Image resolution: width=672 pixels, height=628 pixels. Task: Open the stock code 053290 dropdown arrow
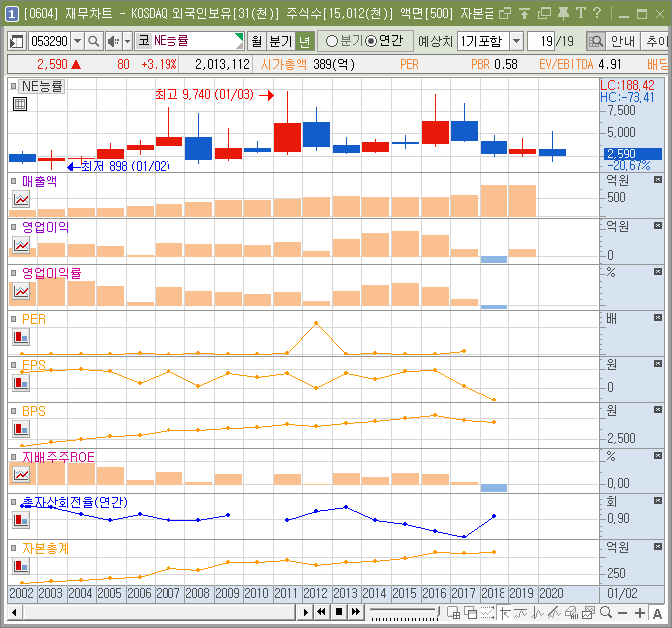pyautogui.click(x=77, y=42)
